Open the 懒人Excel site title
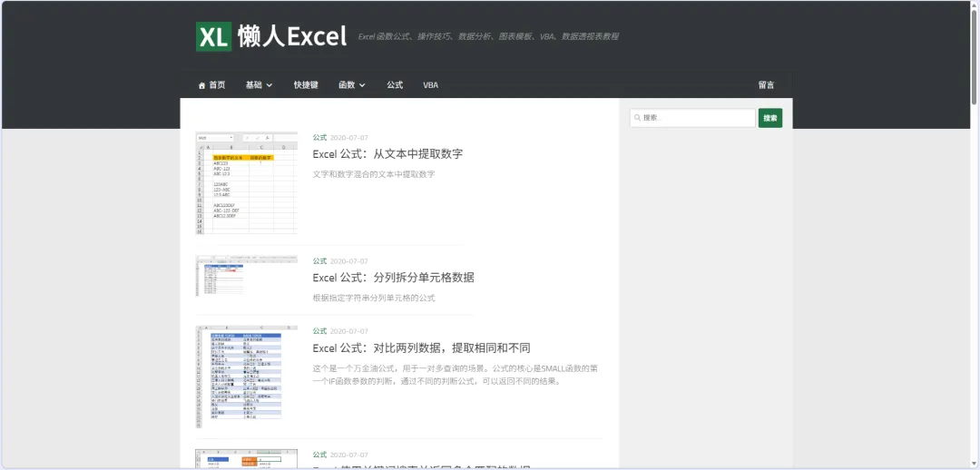The height and width of the screenshot is (470, 980). (x=291, y=37)
